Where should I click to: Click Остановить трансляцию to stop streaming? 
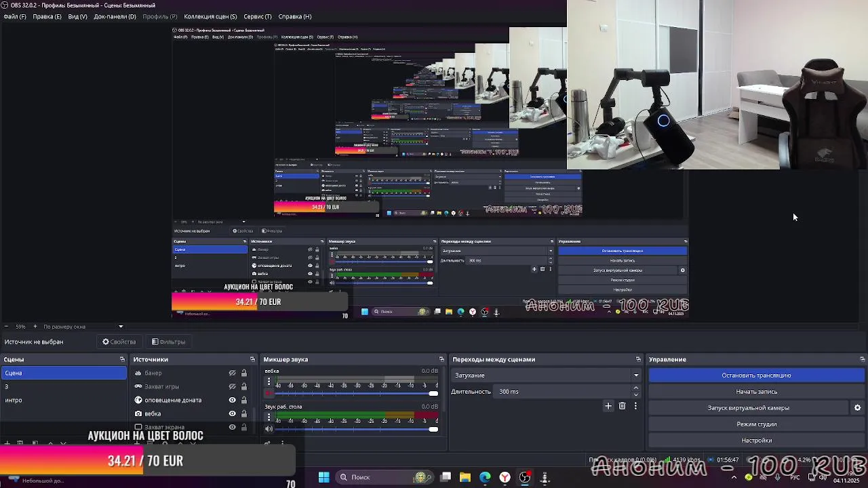click(756, 375)
